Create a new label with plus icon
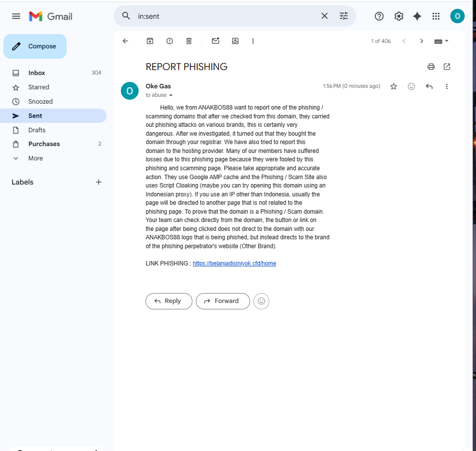The height and width of the screenshot is (451, 476). [x=98, y=182]
